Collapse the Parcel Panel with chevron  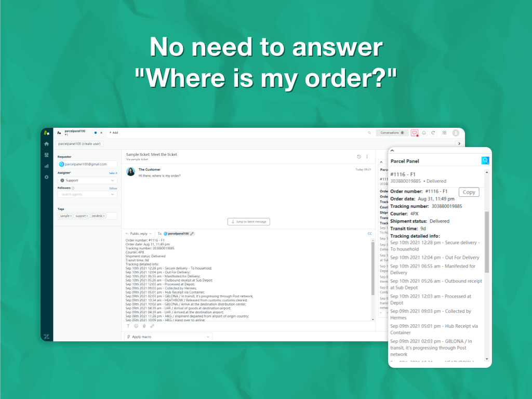pyautogui.click(x=393, y=151)
